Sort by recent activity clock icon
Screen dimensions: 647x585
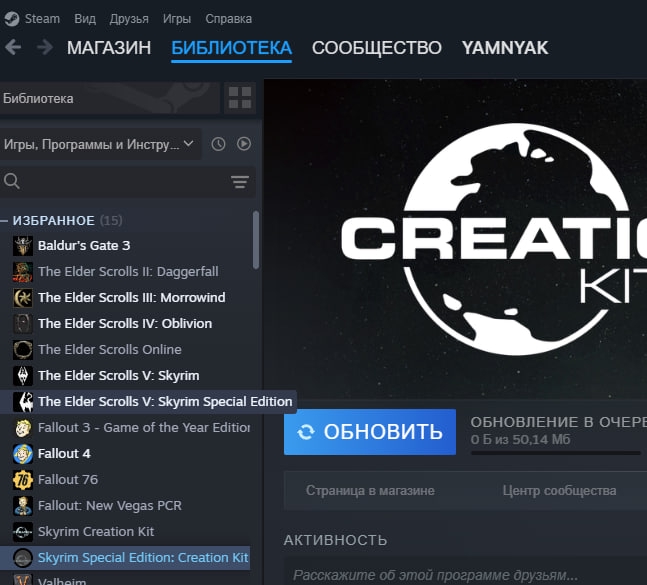[x=218, y=144]
